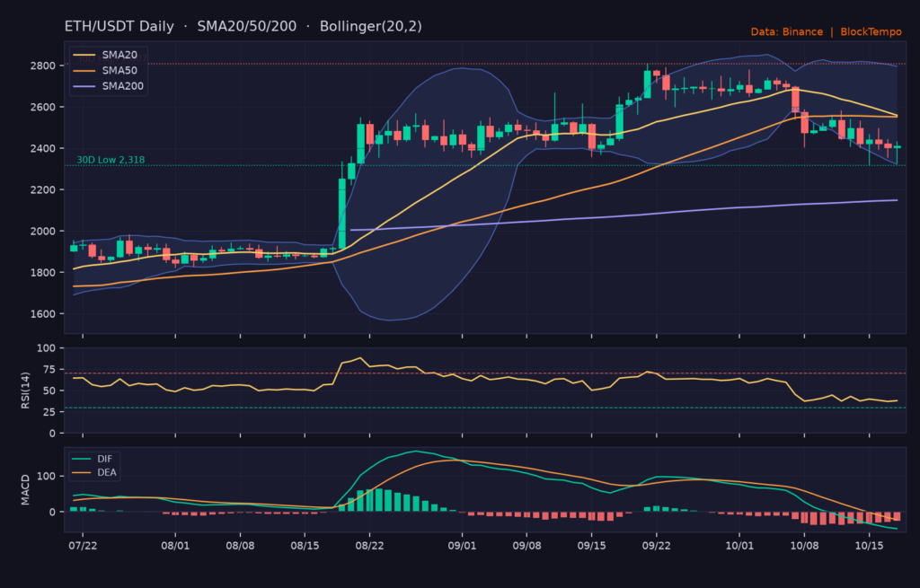Click the 30D Low 2,318 label
This screenshot has width=920, height=588.
tap(111, 160)
